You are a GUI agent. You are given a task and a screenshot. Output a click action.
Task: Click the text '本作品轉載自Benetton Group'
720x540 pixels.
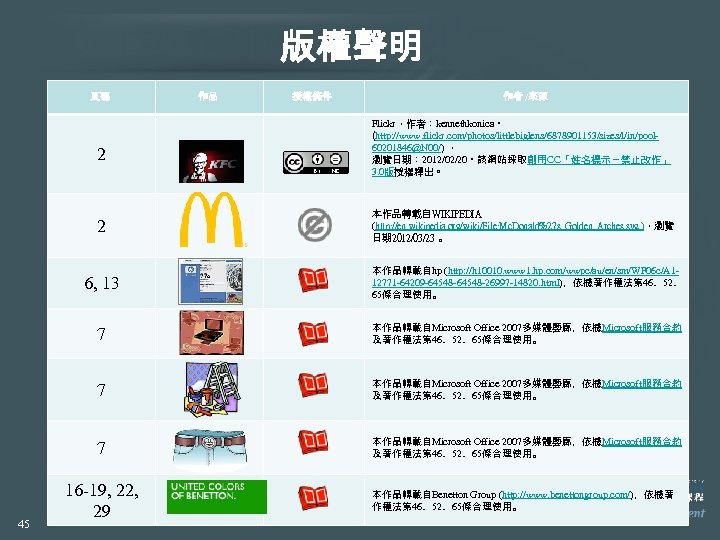[x=434, y=495]
